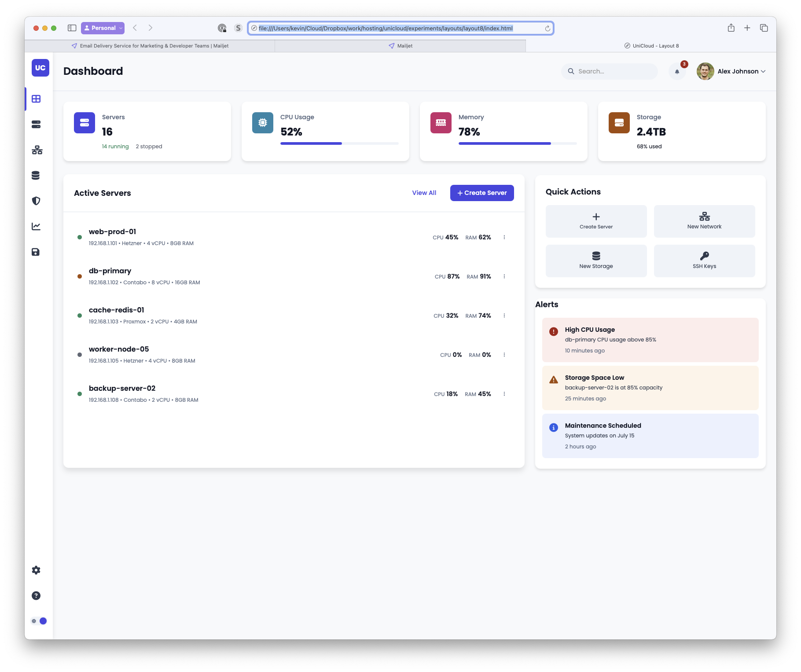Click the notifications bell icon
The width and height of the screenshot is (801, 672).
tap(677, 72)
